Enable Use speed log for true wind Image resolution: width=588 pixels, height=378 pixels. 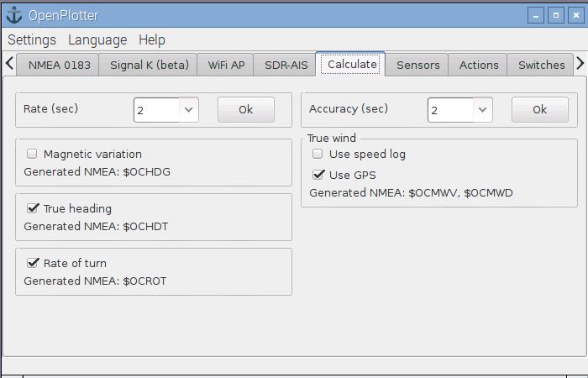point(318,154)
